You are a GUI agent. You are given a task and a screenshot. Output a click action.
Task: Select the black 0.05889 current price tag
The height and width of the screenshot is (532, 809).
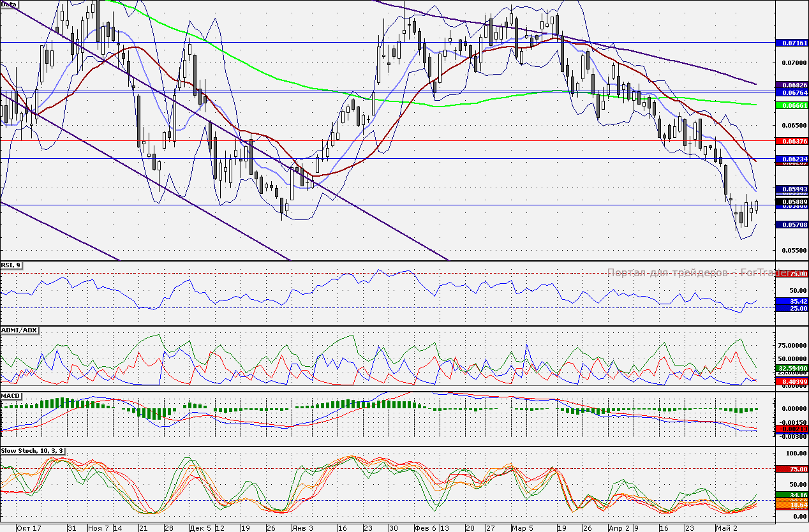[791, 202]
